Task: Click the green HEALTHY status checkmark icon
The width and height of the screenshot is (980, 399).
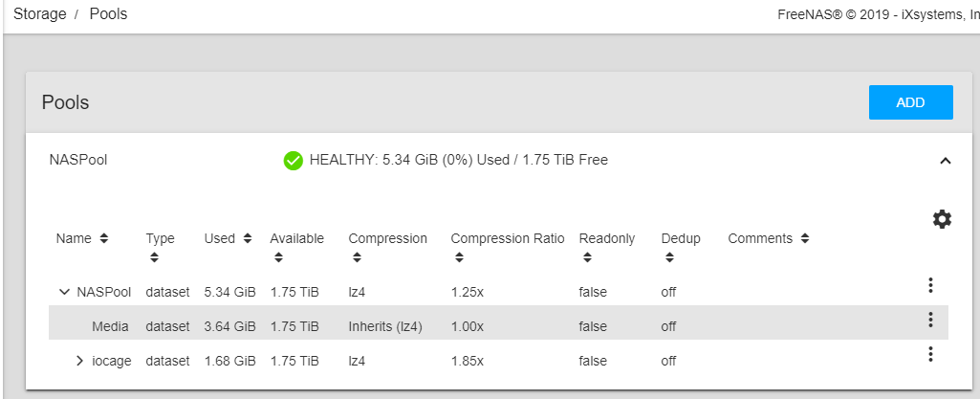Action: click(294, 161)
